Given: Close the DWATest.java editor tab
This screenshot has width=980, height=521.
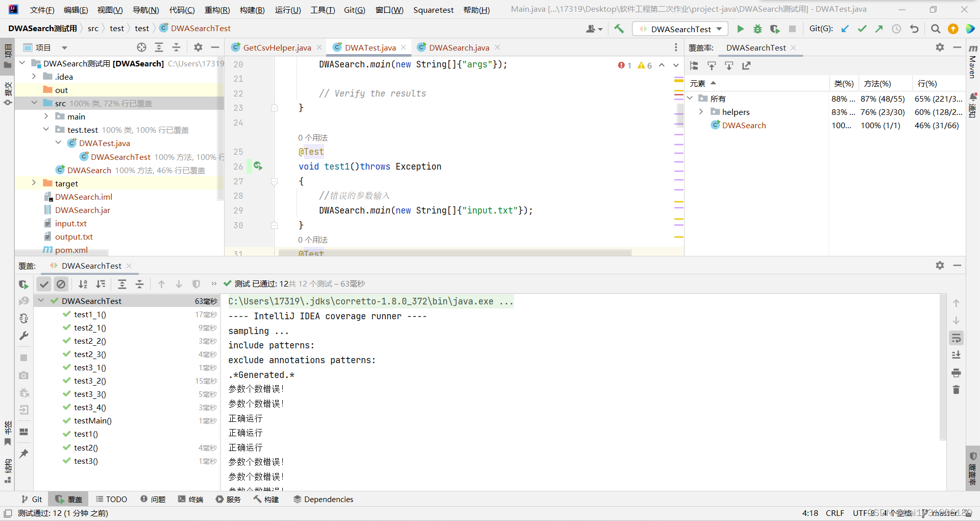Looking at the screenshot, I should click(x=403, y=47).
